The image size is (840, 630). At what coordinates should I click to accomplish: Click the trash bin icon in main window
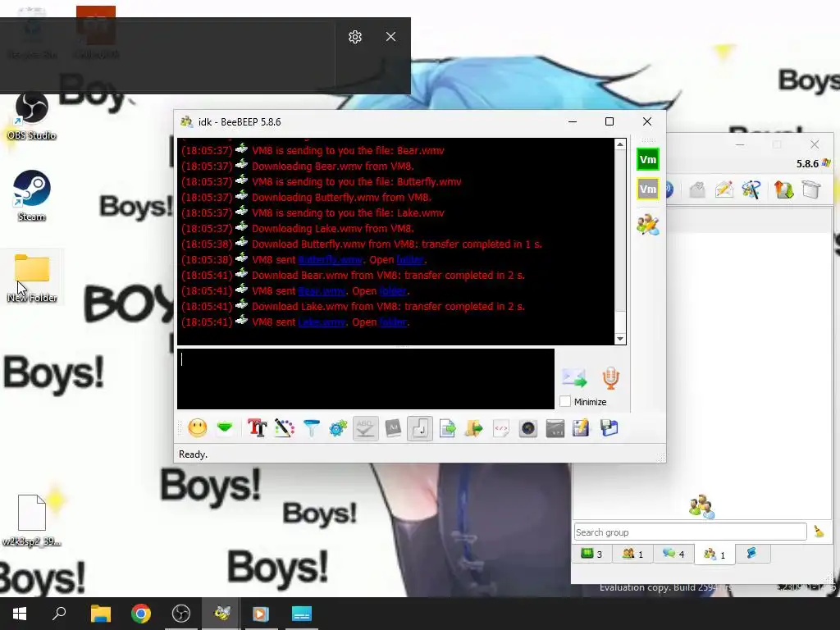click(x=811, y=189)
